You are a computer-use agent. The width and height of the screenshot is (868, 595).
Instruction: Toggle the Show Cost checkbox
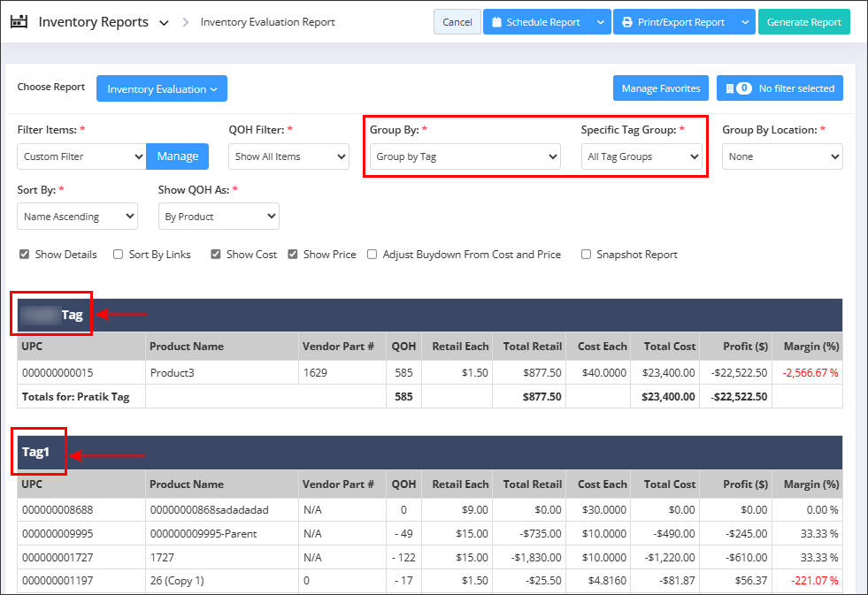(215, 255)
